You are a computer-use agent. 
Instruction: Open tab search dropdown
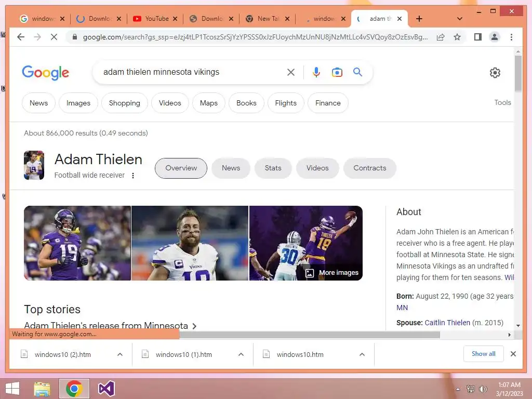[460, 19]
